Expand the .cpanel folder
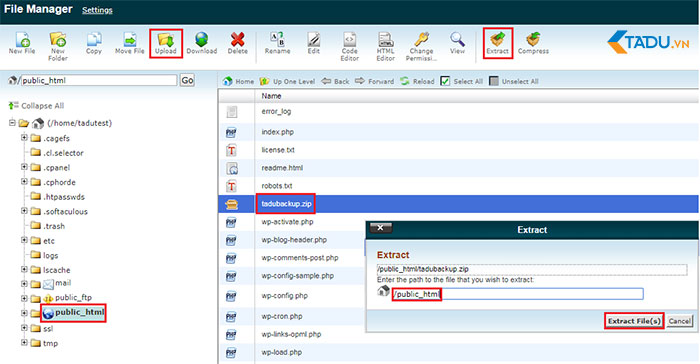This screenshot has width=700, height=364. tap(24, 167)
